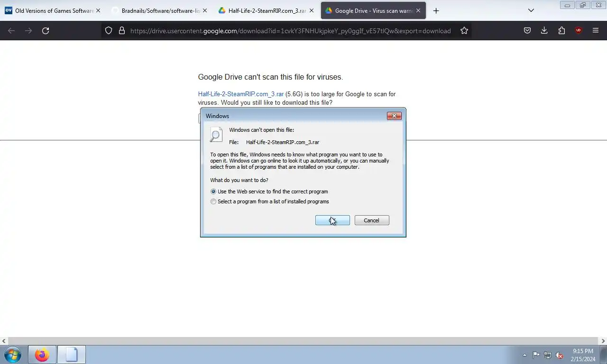The image size is (607, 364).
Task: Click the file search icon in dialog
Action: pos(216,135)
